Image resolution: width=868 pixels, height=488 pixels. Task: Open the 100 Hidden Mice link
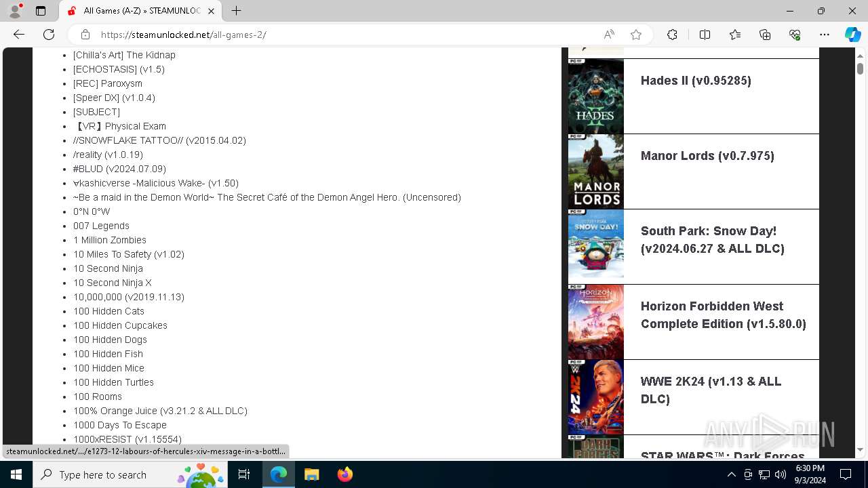click(x=108, y=368)
